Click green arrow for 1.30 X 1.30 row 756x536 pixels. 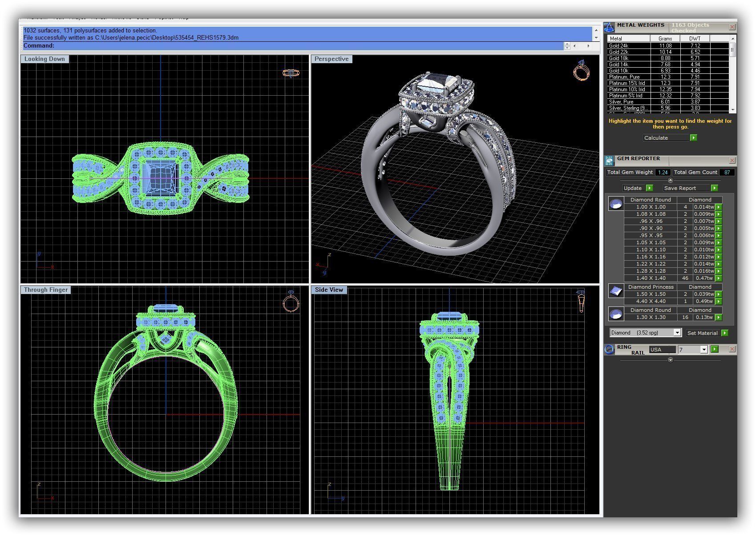(718, 317)
